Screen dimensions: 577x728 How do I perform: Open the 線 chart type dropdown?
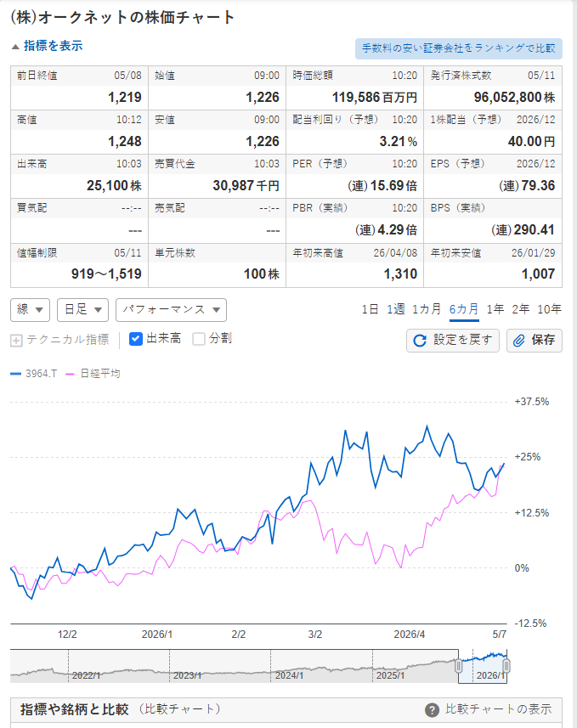click(31, 310)
